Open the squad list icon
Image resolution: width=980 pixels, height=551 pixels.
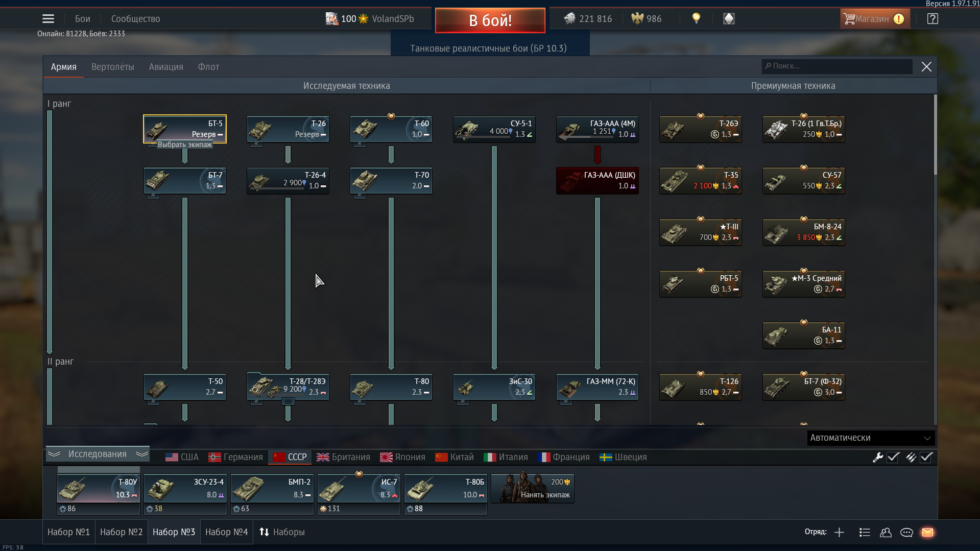click(865, 533)
